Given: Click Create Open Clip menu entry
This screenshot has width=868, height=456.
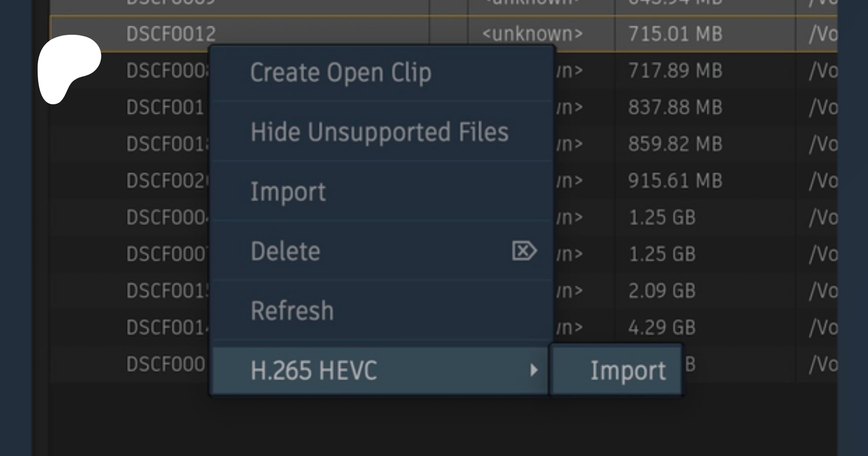Looking at the screenshot, I should coord(340,73).
